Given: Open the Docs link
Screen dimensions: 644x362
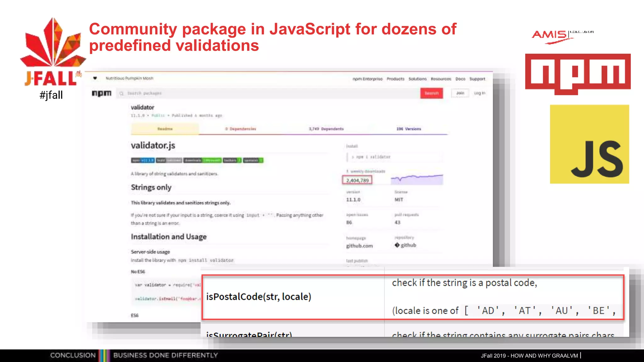Looking at the screenshot, I should click(x=460, y=79).
